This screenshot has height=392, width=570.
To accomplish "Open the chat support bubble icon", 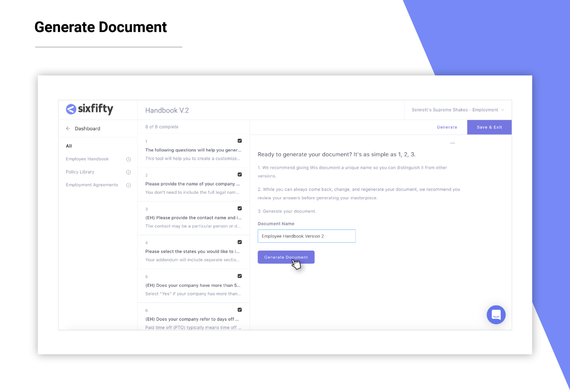I will [x=496, y=315].
